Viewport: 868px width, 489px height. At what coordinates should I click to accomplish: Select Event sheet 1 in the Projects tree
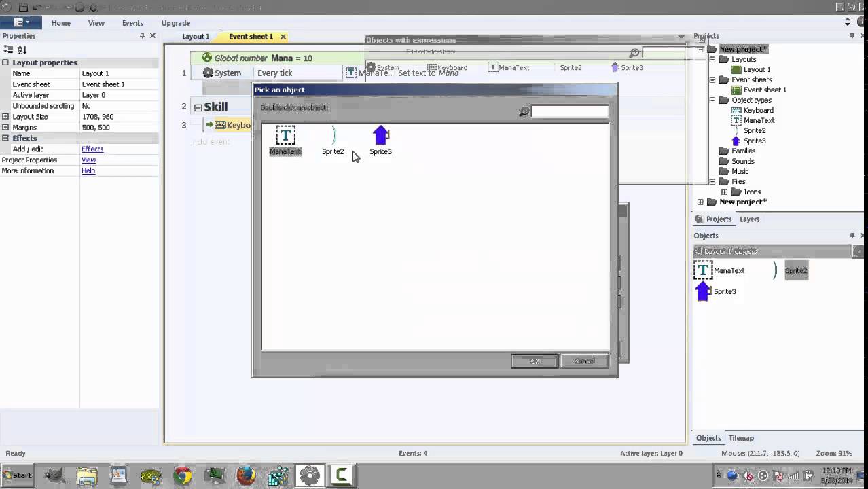pyautogui.click(x=765, y=90)
